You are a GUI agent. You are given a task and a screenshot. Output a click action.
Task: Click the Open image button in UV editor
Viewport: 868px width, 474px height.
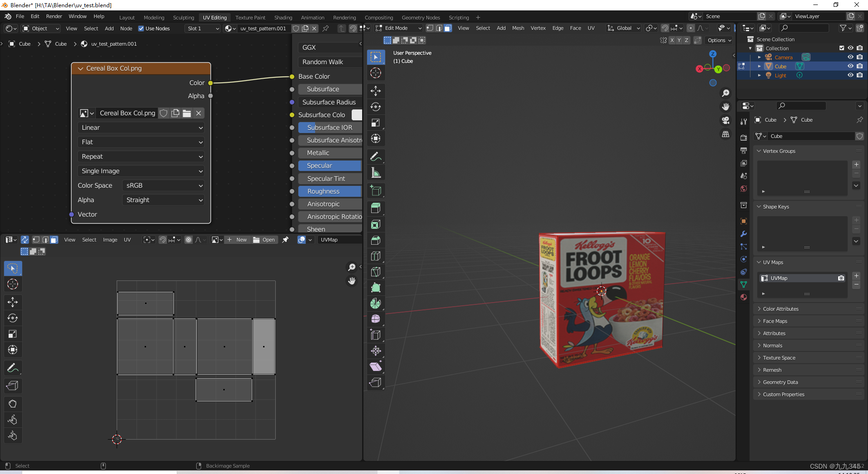(264, 240)
